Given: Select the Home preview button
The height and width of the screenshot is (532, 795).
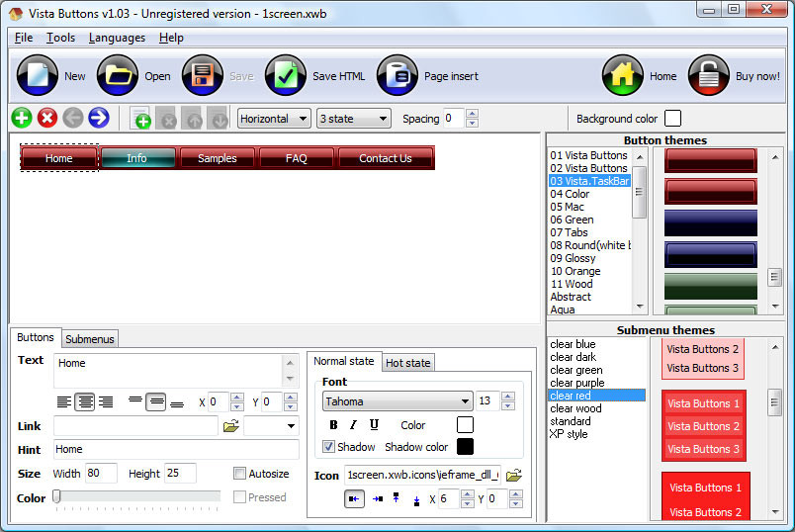Looking at the screenshot, I should pyautogui.click(x=58, y=158).
